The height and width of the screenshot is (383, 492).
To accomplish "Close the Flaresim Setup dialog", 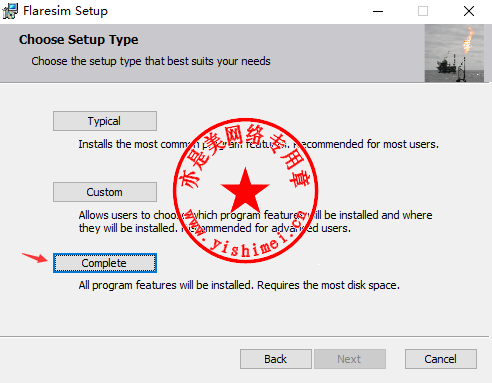I will click(469, 11).
